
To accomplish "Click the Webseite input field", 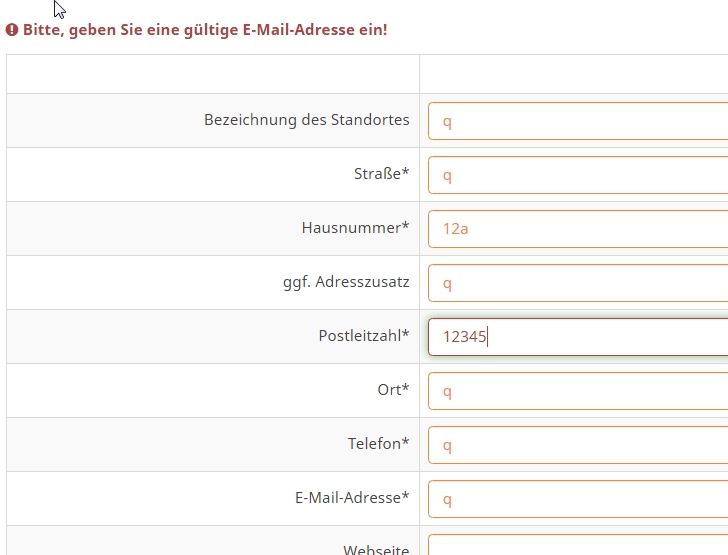I will click(x=578, y=547).
